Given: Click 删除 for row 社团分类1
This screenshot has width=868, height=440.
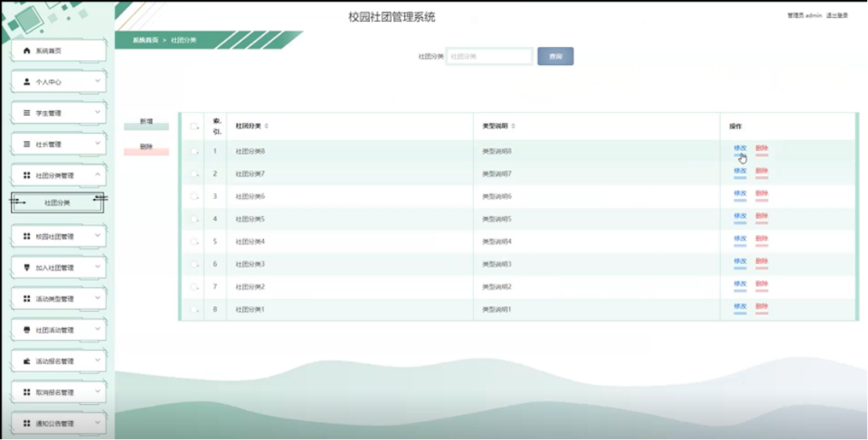Looking at the screenshot, I should click(761, 307).
